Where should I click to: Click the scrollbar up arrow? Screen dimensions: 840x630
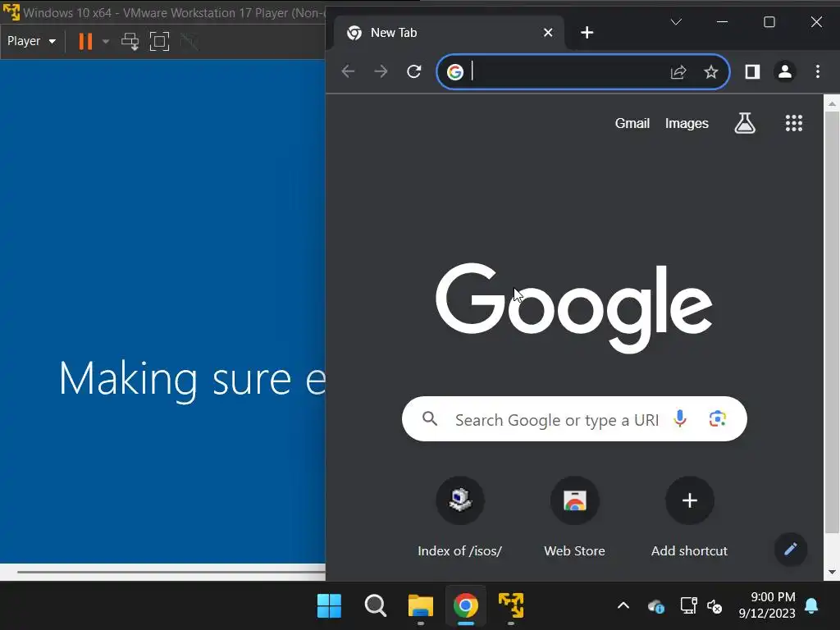[832, 103]
